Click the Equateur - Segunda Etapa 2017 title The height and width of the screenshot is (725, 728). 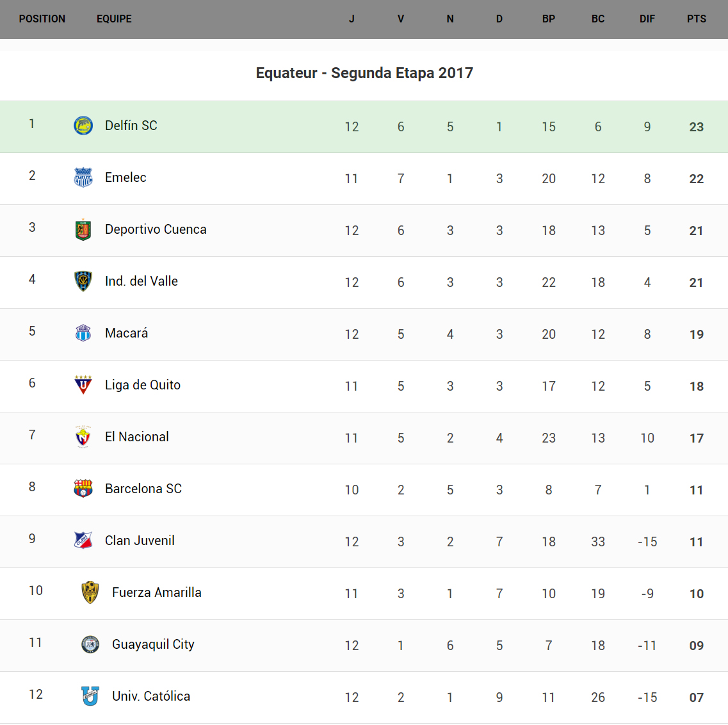pos(364,73)
